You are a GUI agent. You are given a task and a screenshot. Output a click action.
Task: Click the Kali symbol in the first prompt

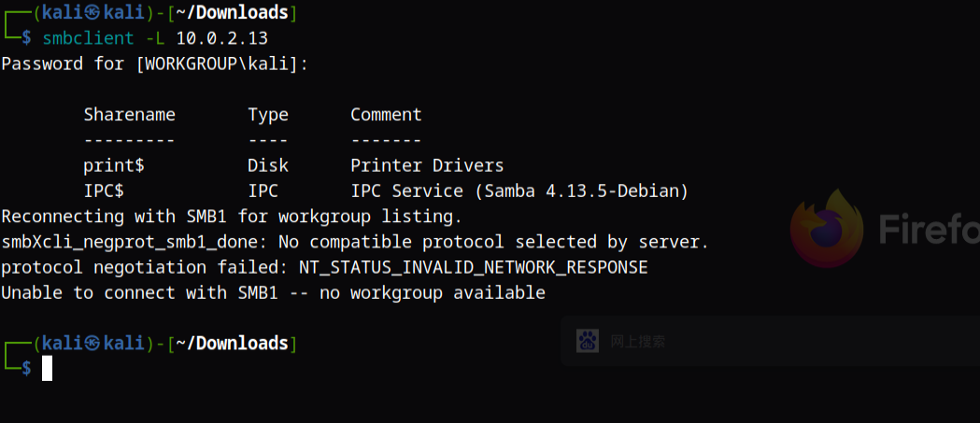92,13
